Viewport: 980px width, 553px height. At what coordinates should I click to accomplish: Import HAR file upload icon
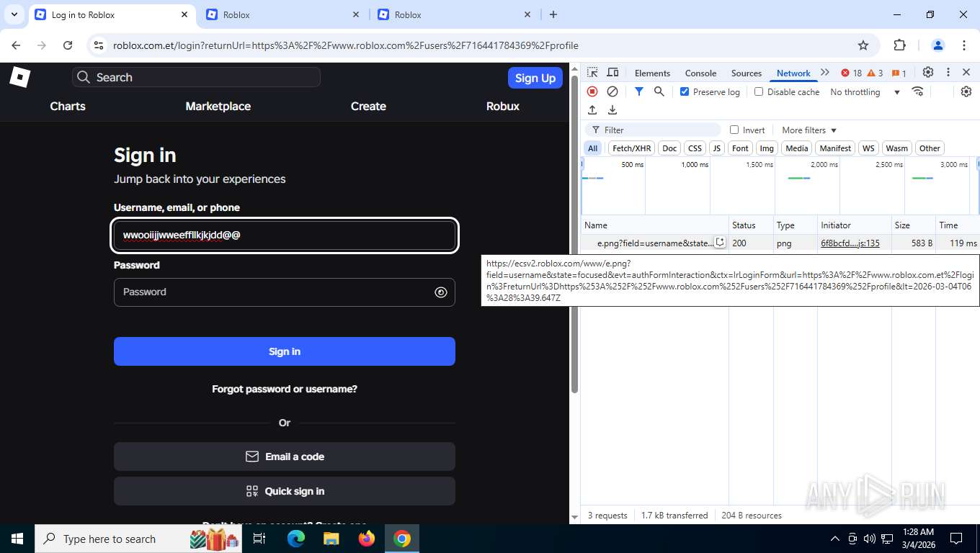click(592, 110)
